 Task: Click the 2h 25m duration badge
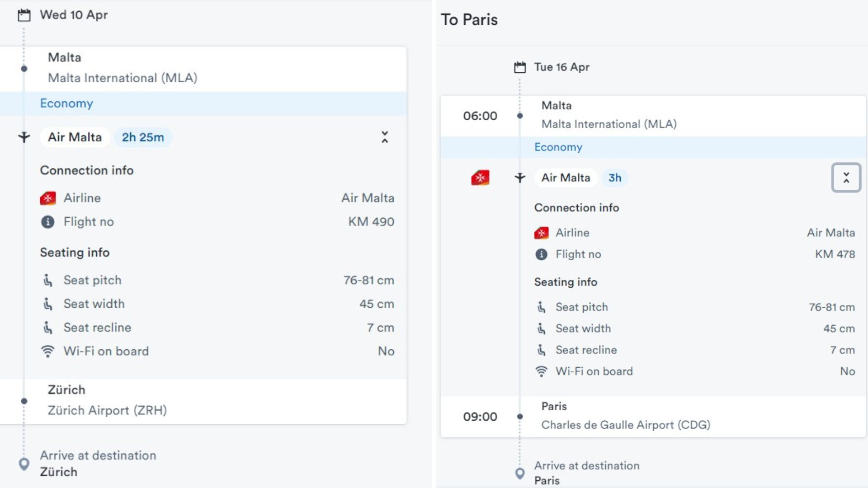(143, 137)
